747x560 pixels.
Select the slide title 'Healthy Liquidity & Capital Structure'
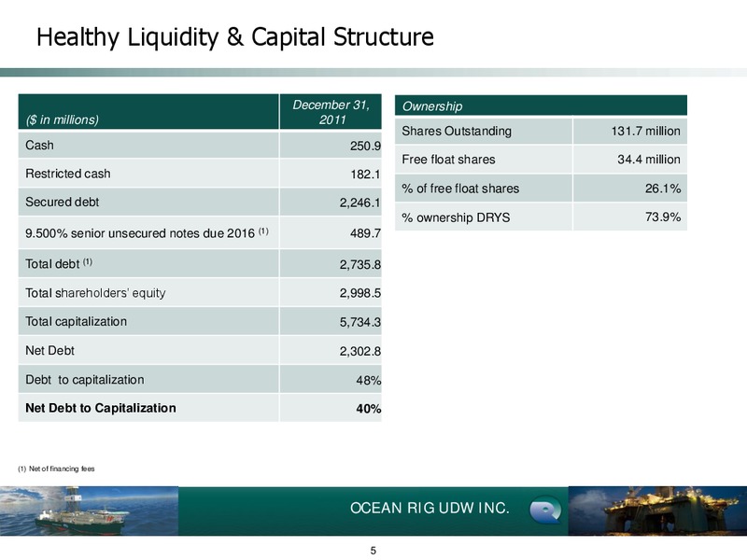235,37
